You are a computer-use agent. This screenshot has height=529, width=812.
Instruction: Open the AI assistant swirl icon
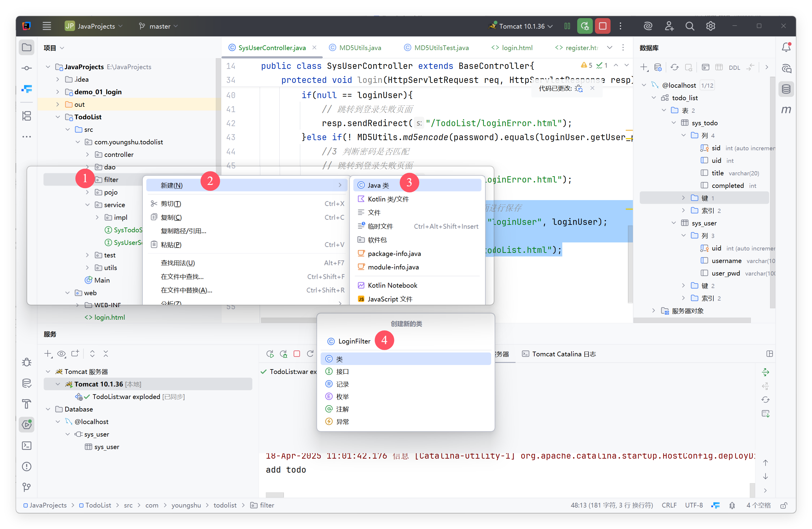coord(648,26)
